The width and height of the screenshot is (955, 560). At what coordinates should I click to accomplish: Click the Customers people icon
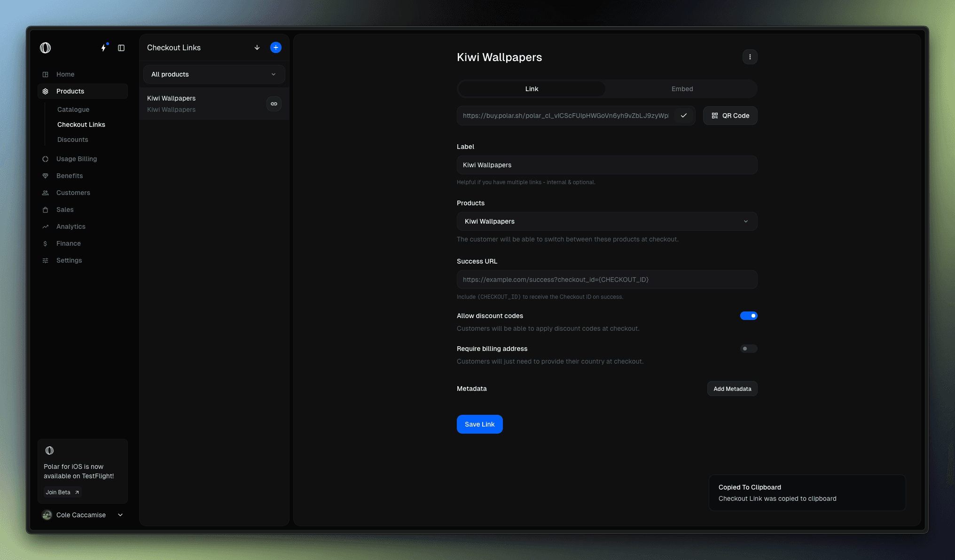(x=46, y=193)
